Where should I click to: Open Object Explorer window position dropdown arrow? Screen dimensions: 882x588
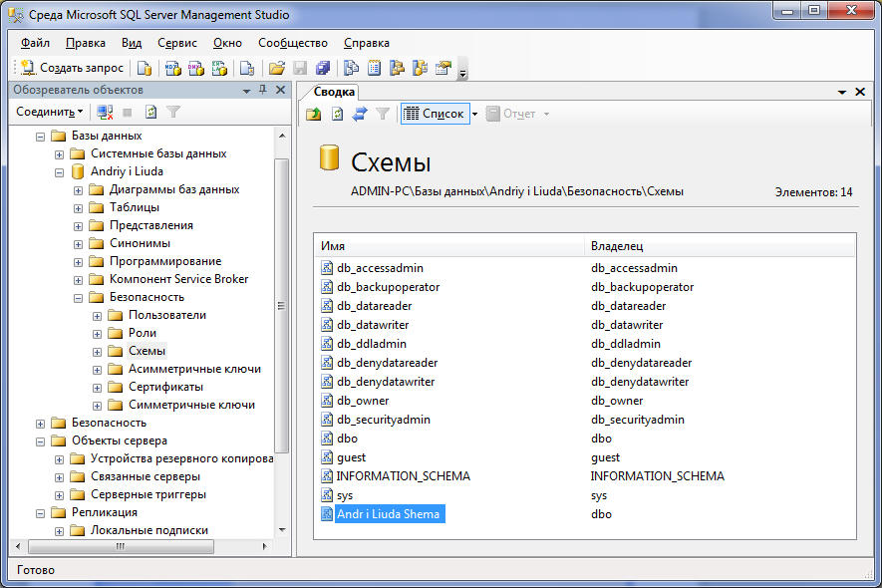[246, 91]
